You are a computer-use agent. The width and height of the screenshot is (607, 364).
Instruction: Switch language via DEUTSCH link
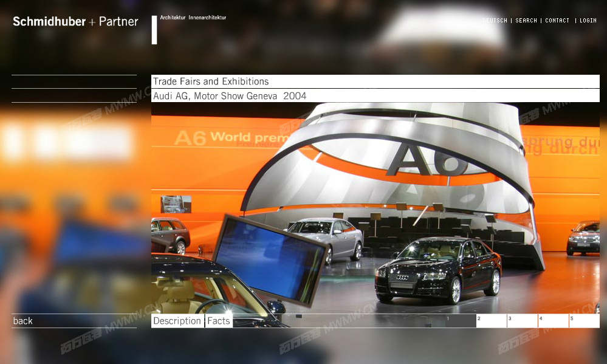[x=495, y=21]
